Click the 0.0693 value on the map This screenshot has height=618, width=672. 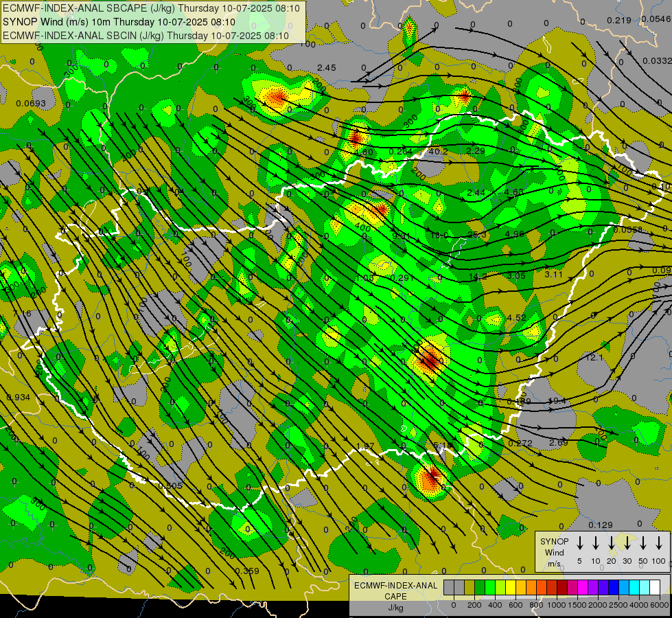[31, 104]
